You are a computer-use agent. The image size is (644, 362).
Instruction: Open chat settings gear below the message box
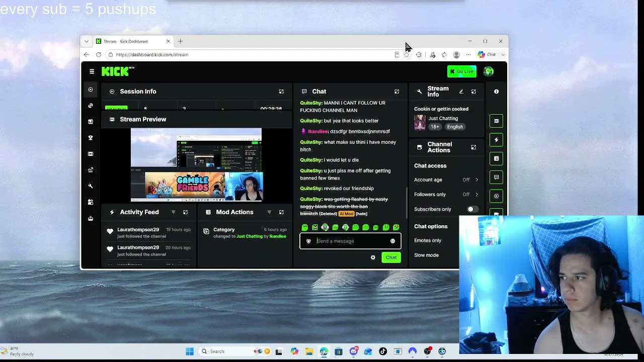click(373, 257)
